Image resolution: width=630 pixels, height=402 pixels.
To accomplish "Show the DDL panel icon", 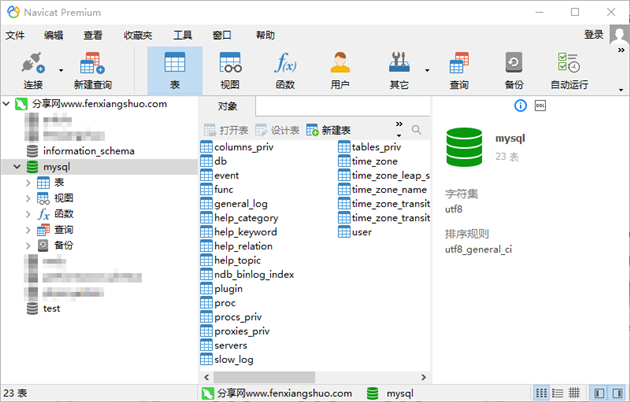I will (540, 106).
